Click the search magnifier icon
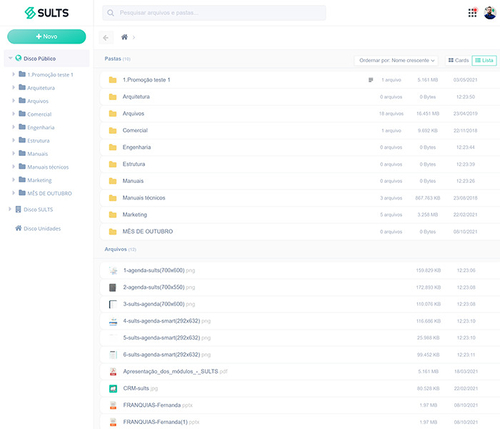500x429 pixels. click(110, 13)
